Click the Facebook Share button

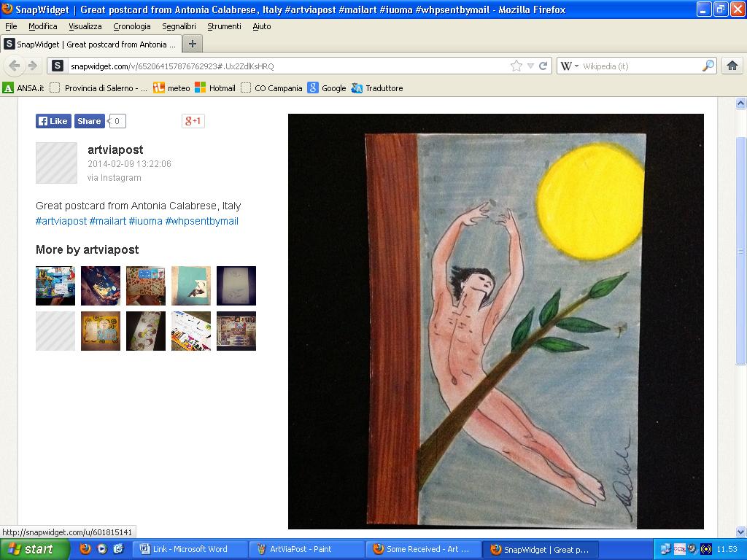coord(89,121)
